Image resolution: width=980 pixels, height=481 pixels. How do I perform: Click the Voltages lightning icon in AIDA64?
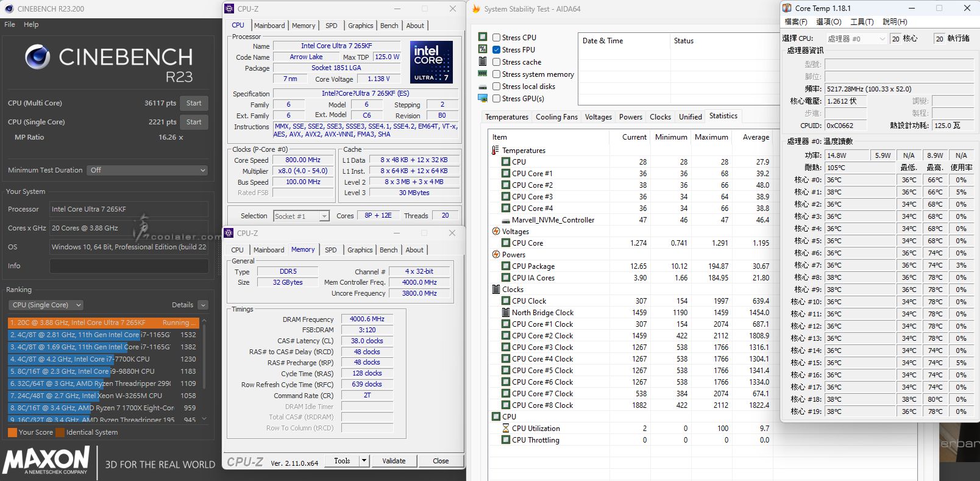coord(496,231)
